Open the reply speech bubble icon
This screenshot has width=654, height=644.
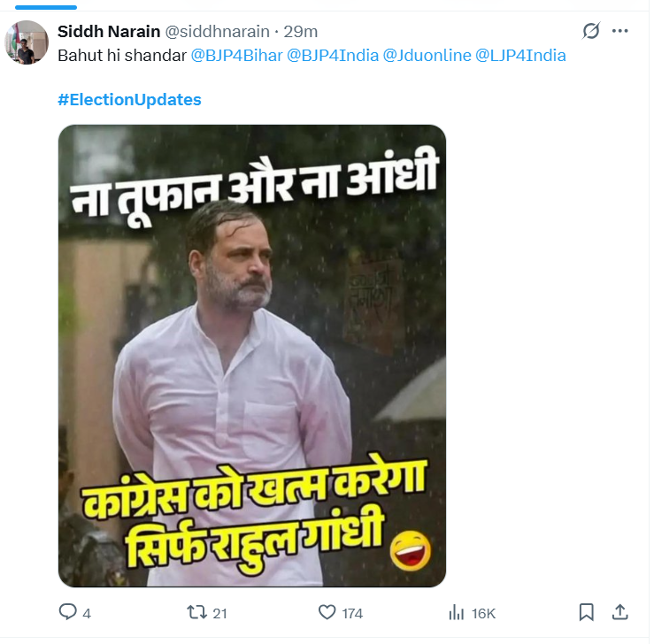(68, 612)
